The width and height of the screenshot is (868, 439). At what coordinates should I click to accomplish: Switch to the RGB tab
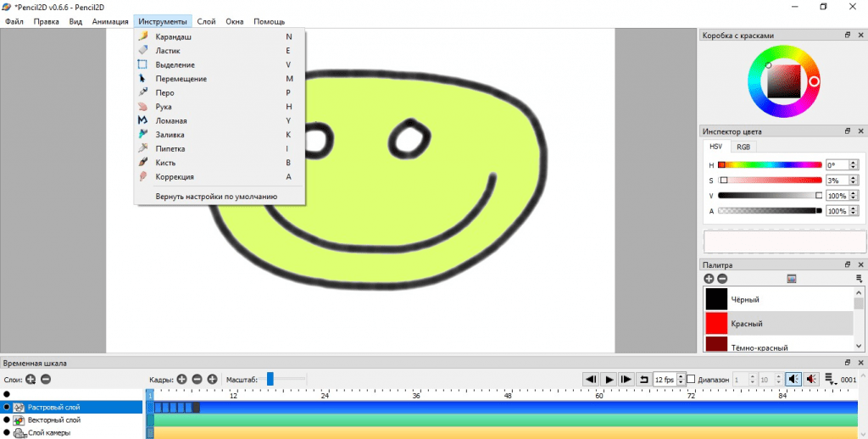pyautogui.click(x=743, y=147)
